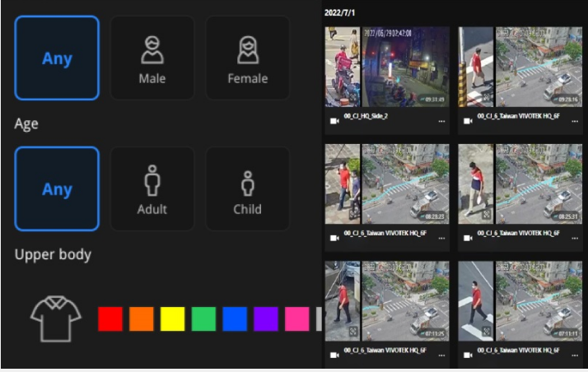Pick the red upper body color
This screenshot has width=588, height=372.
click(110, 319)
